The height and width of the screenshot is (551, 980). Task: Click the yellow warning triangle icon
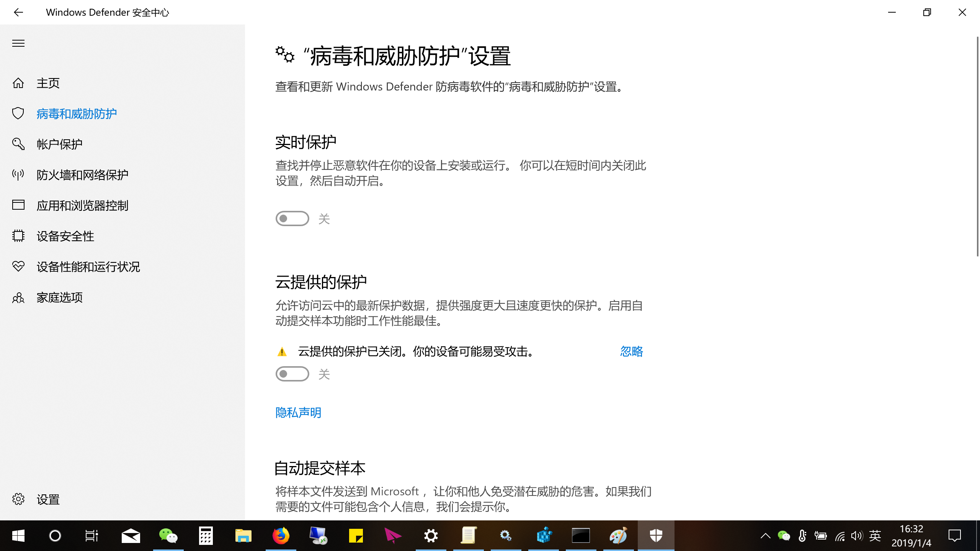tap(282, 352)
